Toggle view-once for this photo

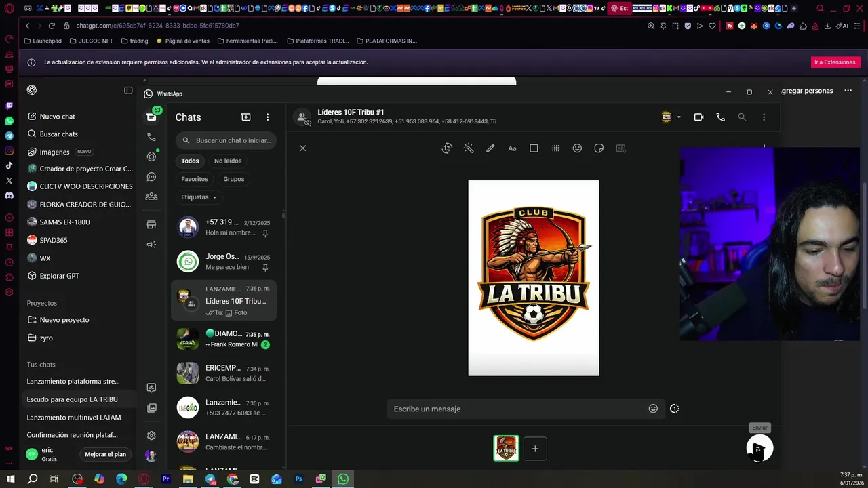click(x=674, y=409)
